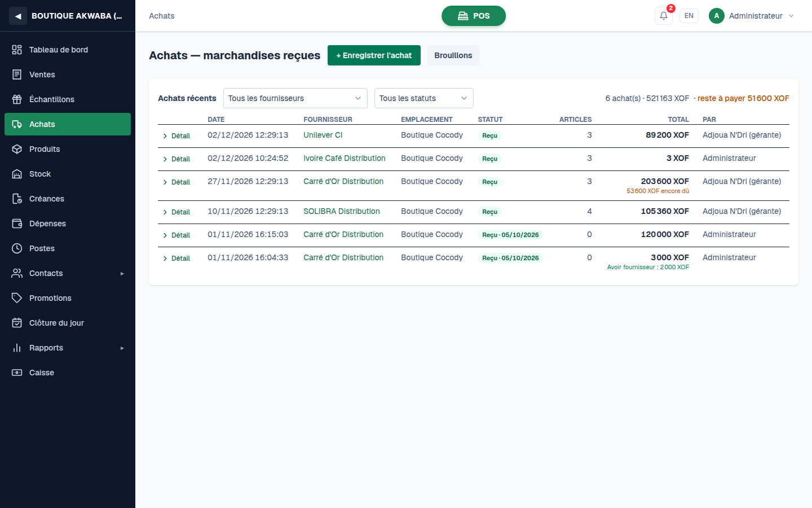Image resolution: width=812 pixels, height=508 pixels.
Task: Expand the Contacts submenu arrow
Action: (122, 274)
